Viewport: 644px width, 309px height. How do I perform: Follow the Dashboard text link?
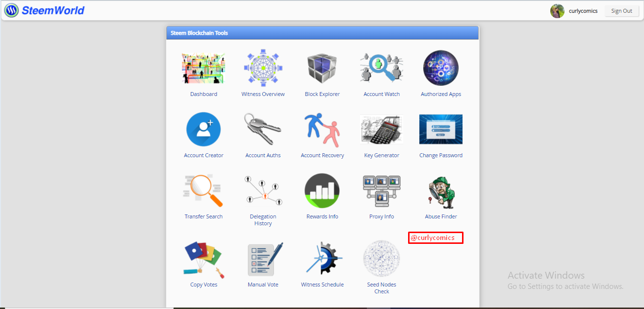pyautogui.click(x=204, y=94)
